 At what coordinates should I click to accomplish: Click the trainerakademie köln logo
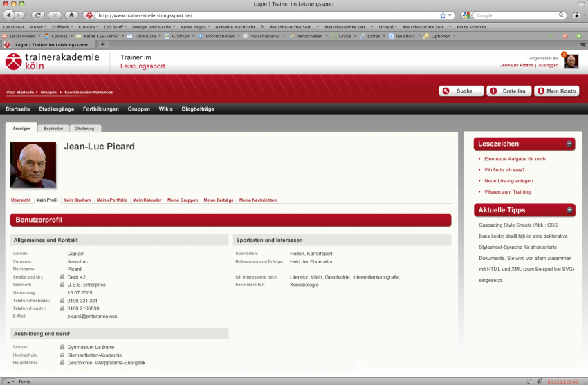pyautogui.click(x=55, y=62)
